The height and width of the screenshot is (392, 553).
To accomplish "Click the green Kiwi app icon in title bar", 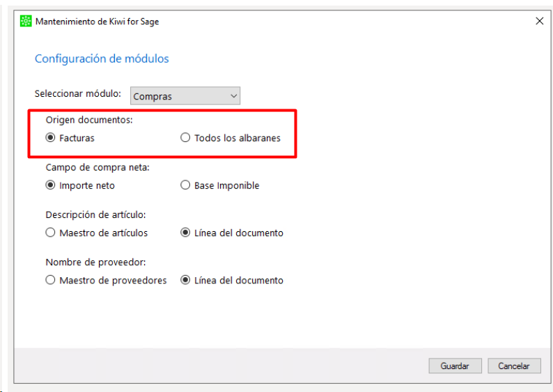I will [26, 21].
